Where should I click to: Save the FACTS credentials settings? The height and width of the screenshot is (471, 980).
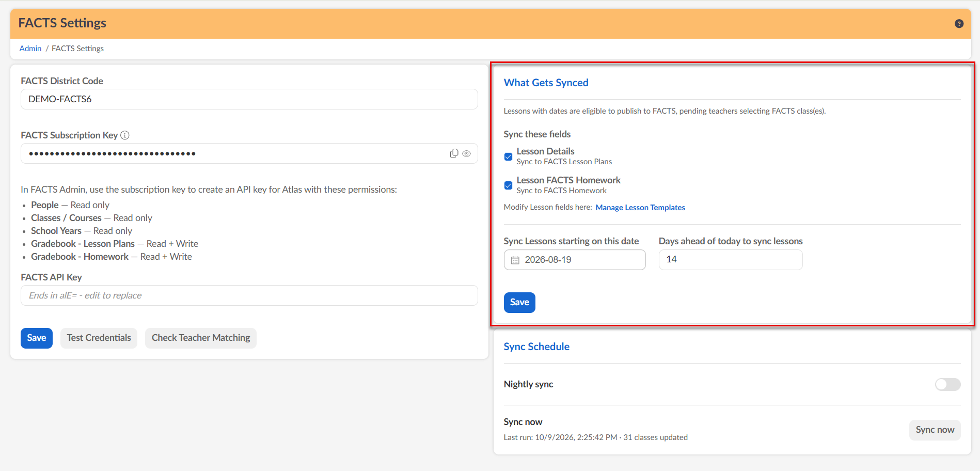pyautogui.click(x=37, y=338)
